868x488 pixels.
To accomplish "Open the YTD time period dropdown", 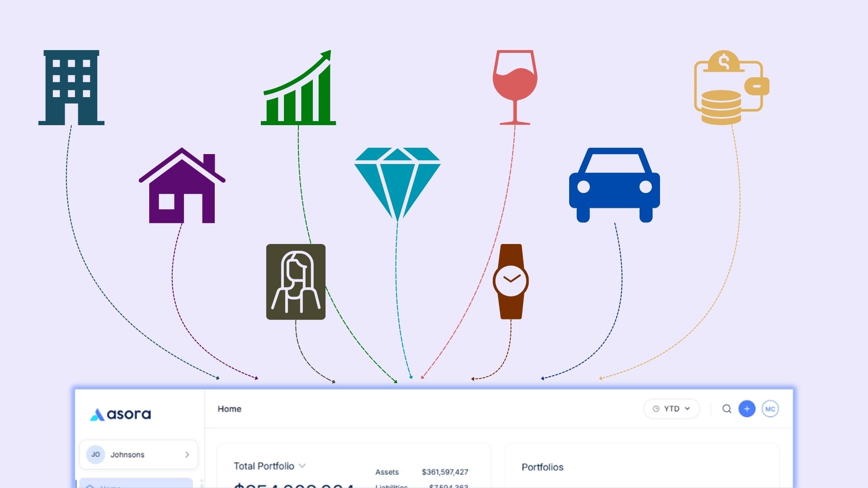I will (671, 409).
